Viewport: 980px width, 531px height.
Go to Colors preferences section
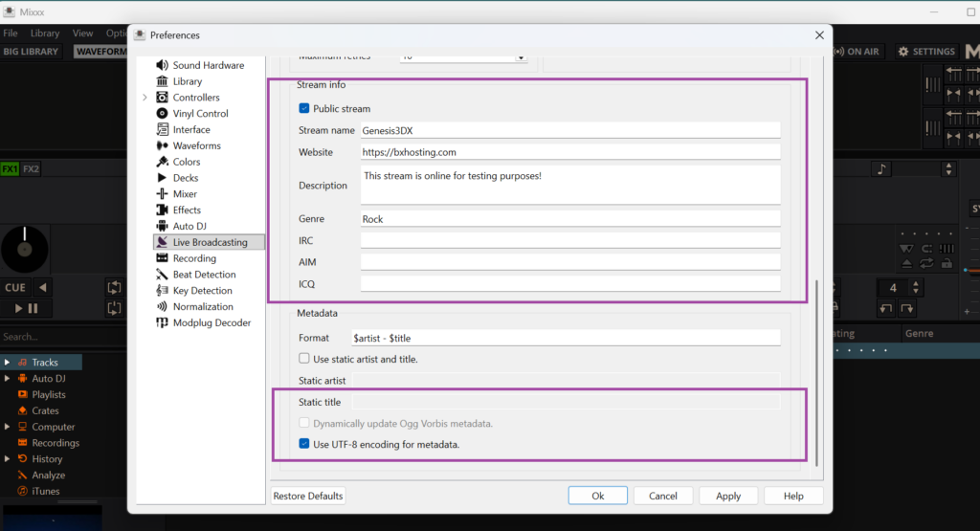(187, 163)
